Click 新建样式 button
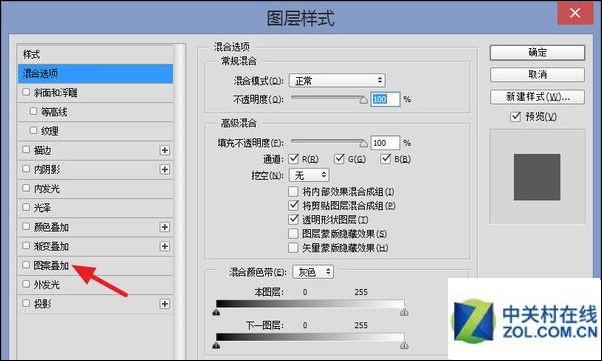 pos(538,97)
